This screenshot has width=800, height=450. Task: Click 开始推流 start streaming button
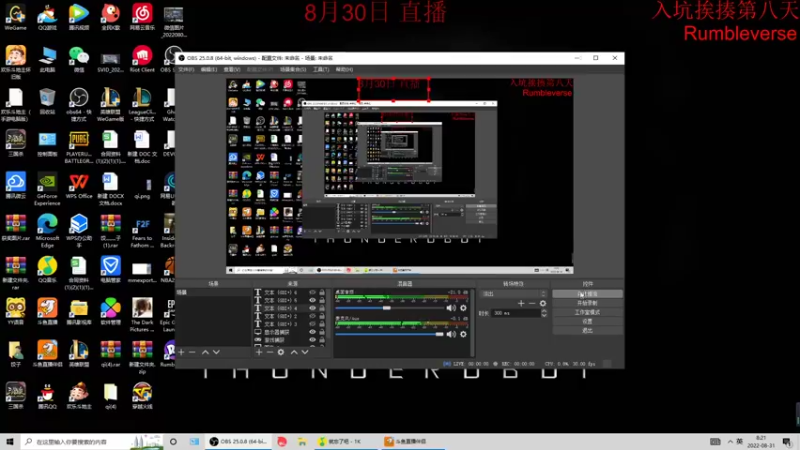click(587, 294)
